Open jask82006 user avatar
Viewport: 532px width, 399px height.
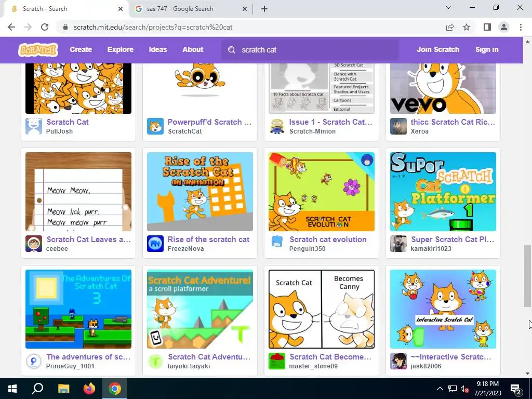click(x=398, y=361)
